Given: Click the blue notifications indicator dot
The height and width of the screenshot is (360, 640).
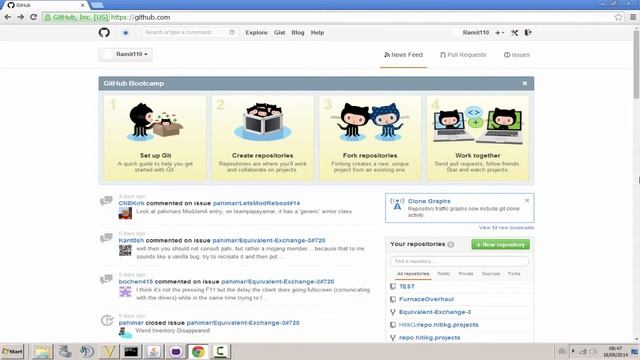Looking at the screenshot, I should coord(126,33).
